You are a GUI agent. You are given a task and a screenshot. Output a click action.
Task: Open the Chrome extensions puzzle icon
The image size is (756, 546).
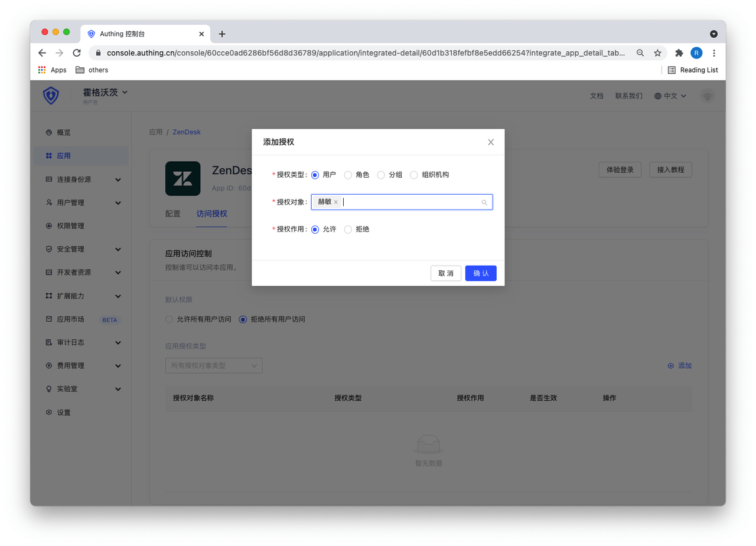[679, 53]
